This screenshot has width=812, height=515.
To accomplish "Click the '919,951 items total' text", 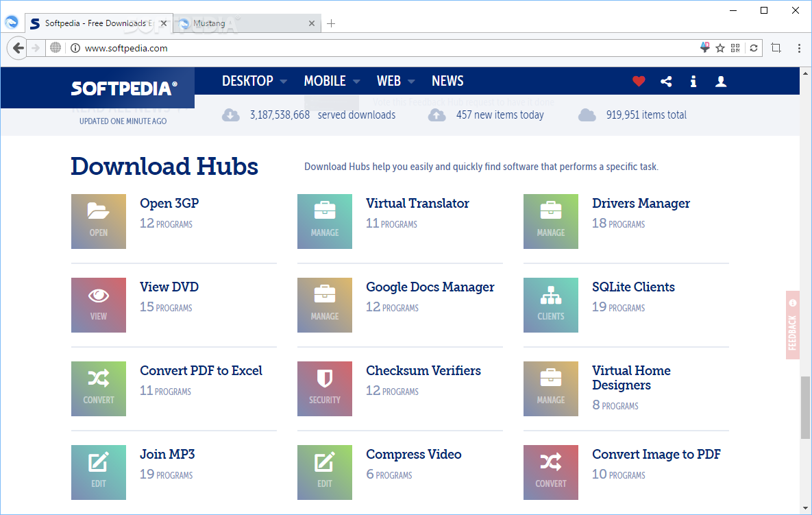I will [646, 115].
